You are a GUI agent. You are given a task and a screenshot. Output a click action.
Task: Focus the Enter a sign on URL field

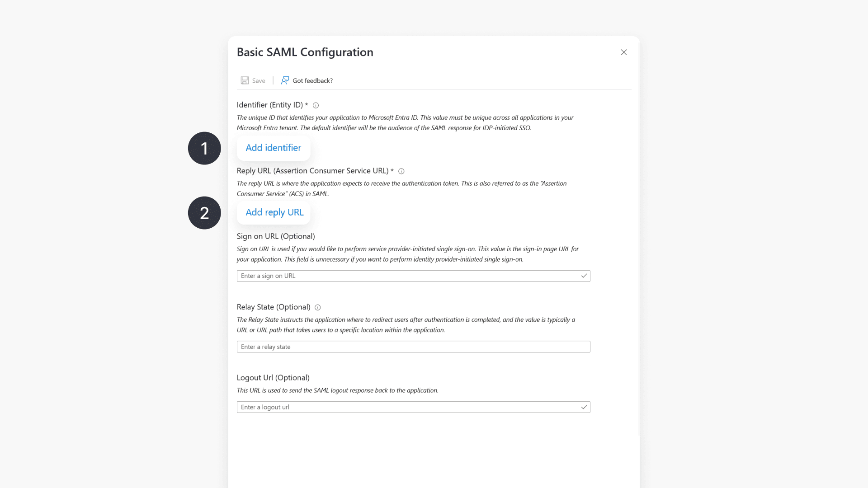tap(407, 276)
